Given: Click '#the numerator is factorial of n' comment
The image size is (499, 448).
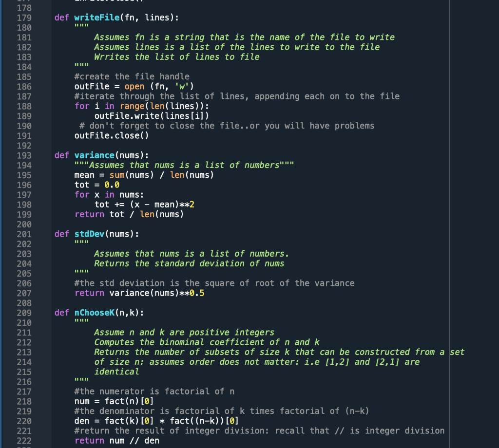Looking at the screenshot, I should [x=154, y=392].
